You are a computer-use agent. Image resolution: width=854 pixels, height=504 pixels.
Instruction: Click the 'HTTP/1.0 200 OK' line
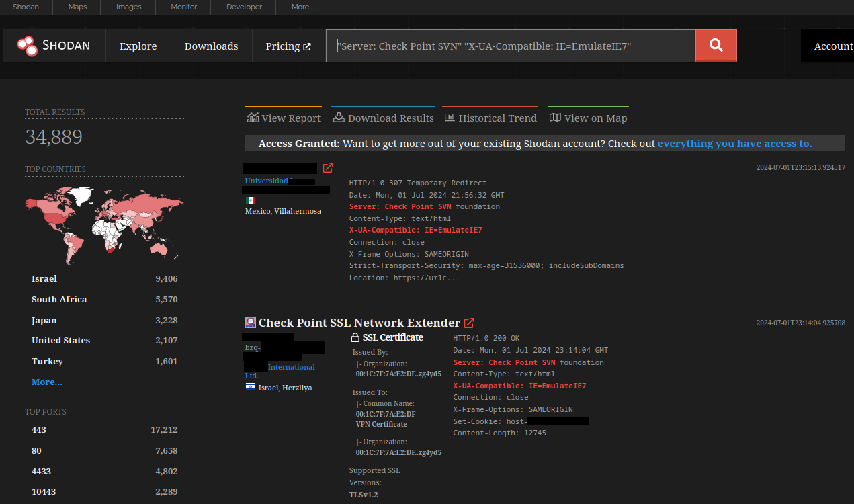[486, 338]
